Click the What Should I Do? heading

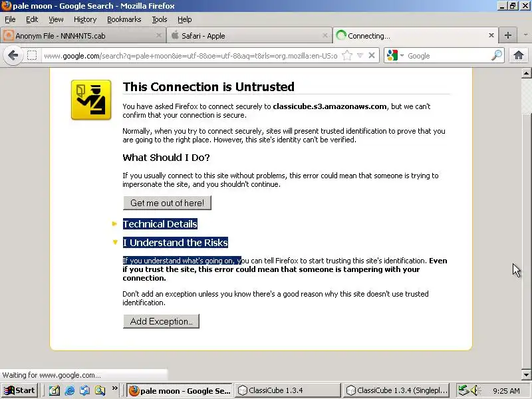166,158
